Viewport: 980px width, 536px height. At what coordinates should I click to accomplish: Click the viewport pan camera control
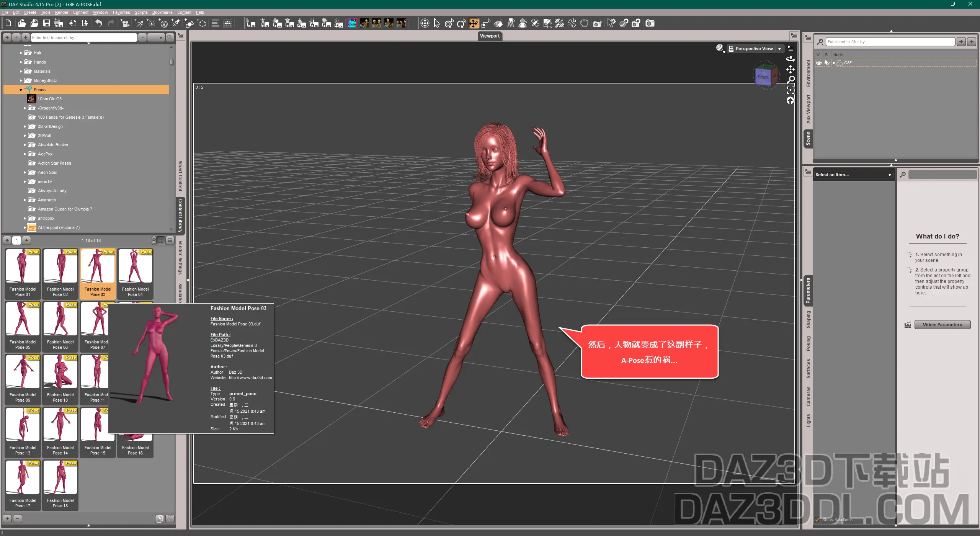pos(791,69)
